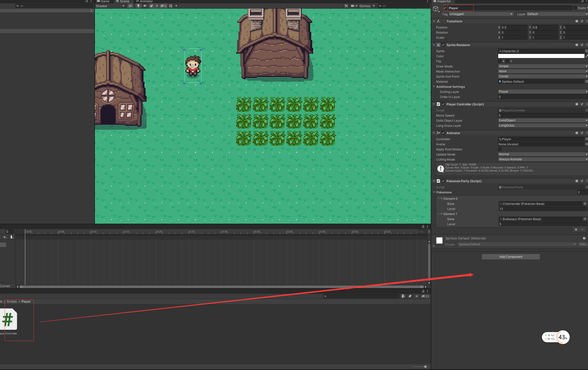Screen dimensions: 588x370
Task: Open component tools wrench icon
Action: pos(346,6)
